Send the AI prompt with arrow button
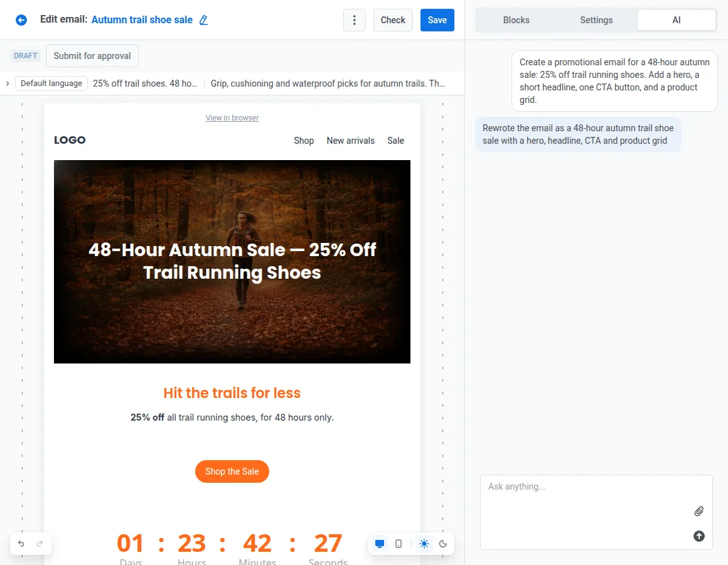The image size is (728, 565). [x=699, y=536]
